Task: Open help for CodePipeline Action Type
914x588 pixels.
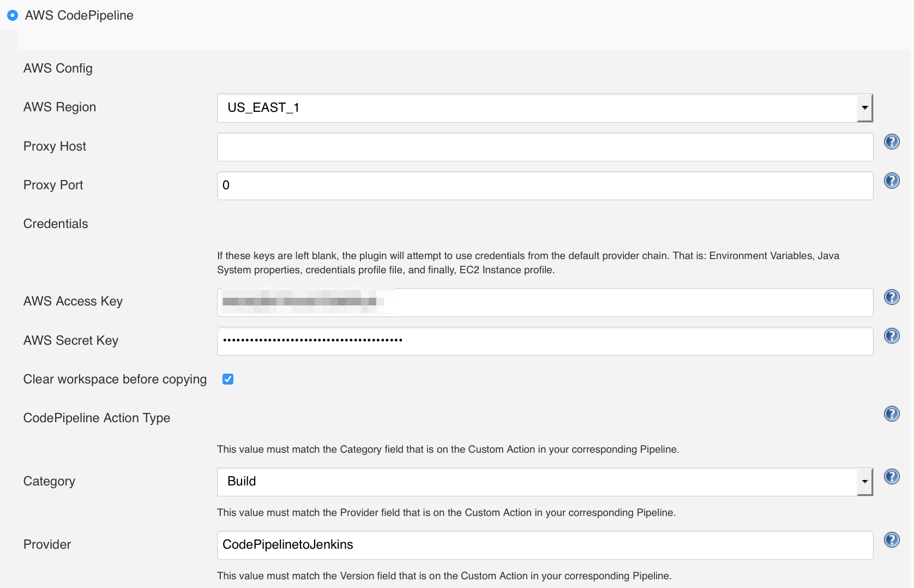Action: point(892,413)
